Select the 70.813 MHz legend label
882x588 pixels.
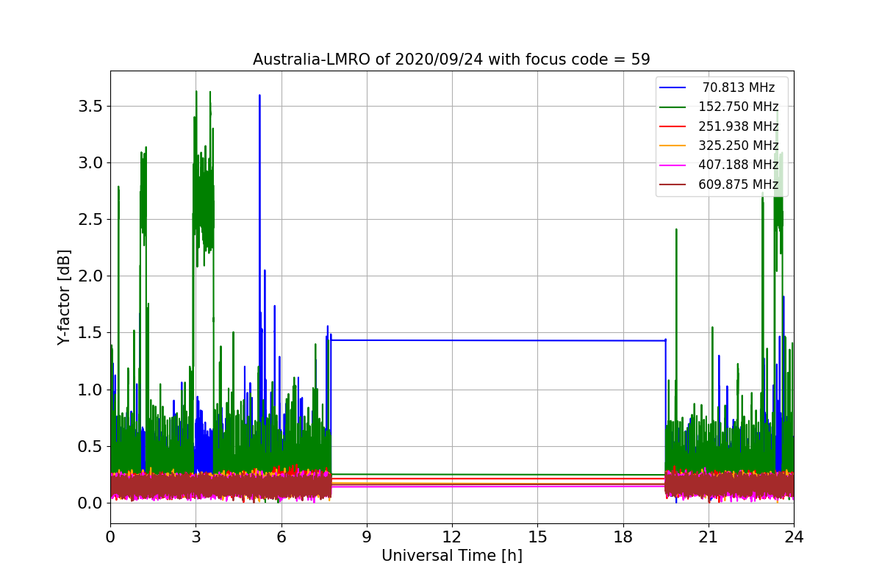pyautogui.click(x=739, y=88)
